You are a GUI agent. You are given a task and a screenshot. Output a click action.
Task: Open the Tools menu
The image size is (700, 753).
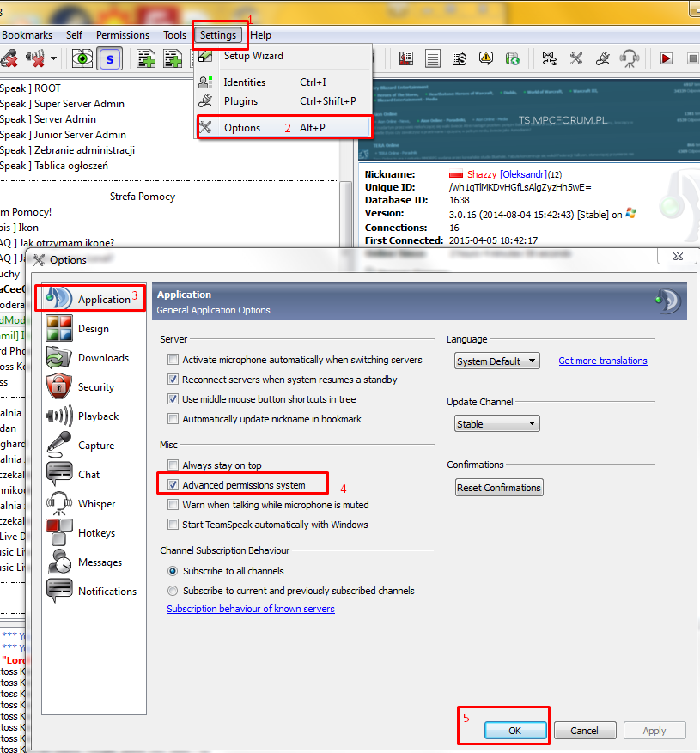[x=174, y=35]
